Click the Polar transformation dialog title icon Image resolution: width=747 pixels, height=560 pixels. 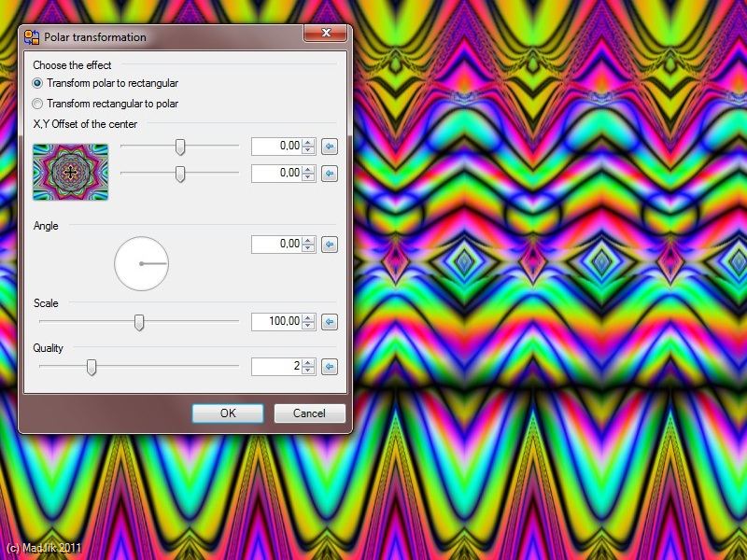[32, 37]
